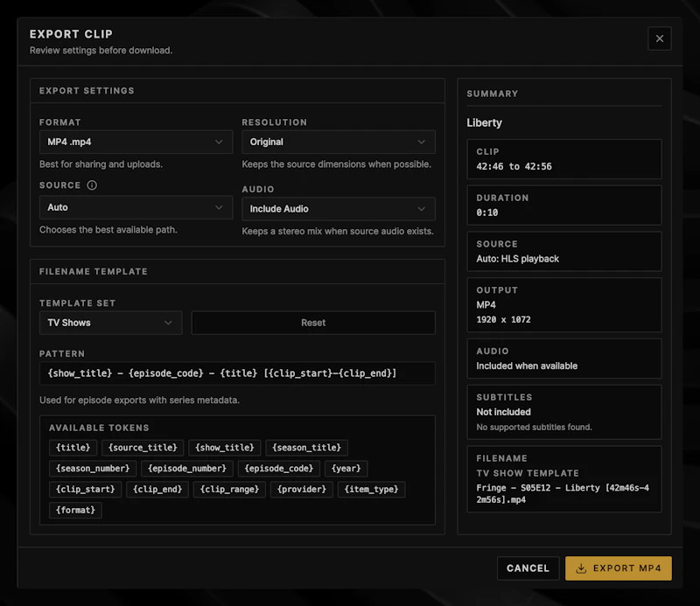Click the duration value 0:10
Screen dimensions: 700x606
click(487, 212)
